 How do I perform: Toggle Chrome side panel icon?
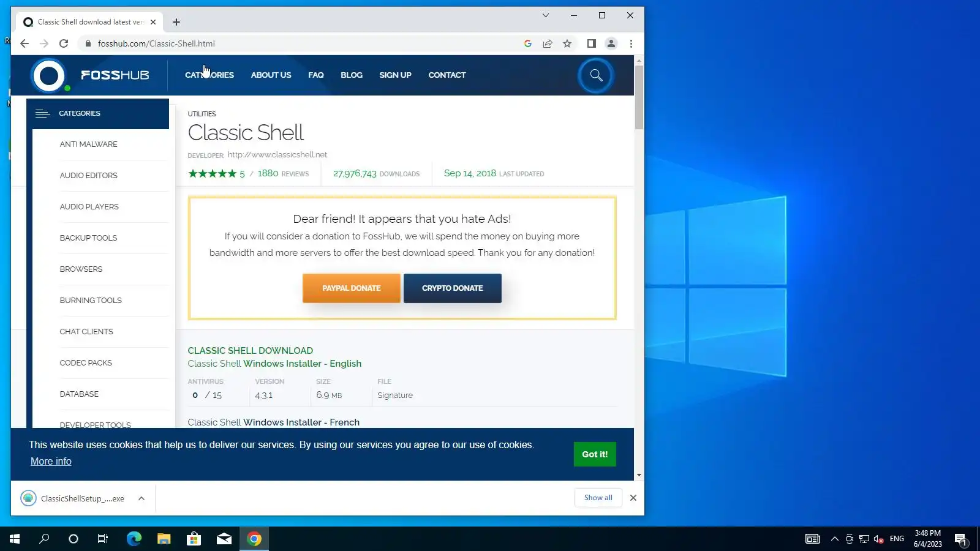pyautogui.click(x=591, y=43)
